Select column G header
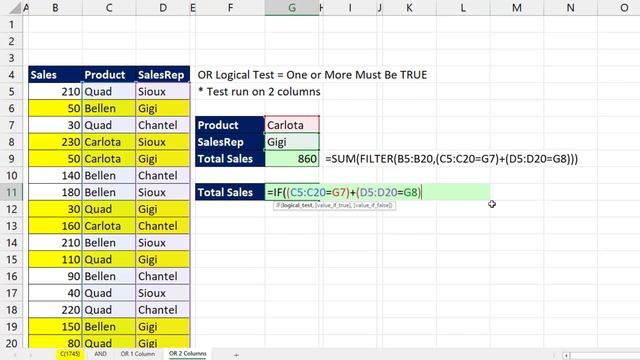 tap(292, 8)
